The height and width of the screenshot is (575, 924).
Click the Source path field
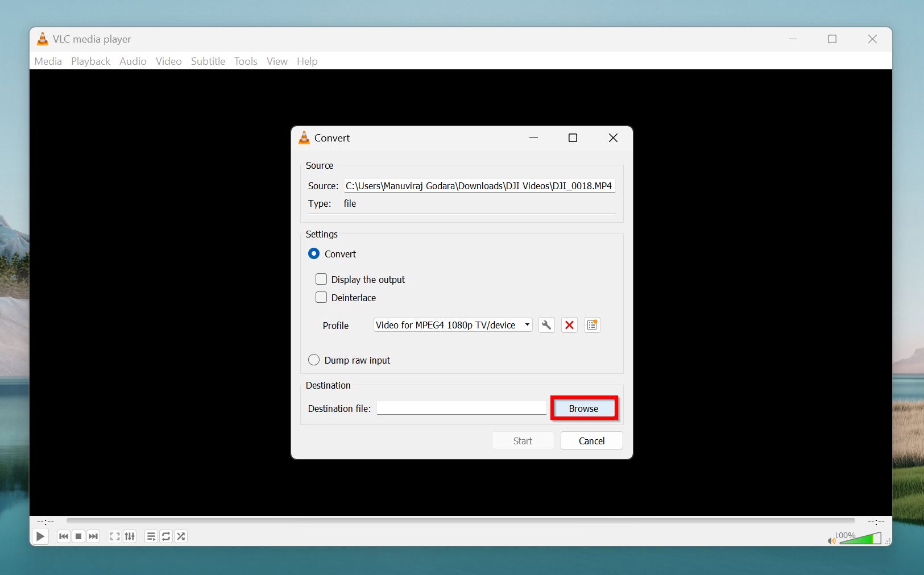point(479,186)
